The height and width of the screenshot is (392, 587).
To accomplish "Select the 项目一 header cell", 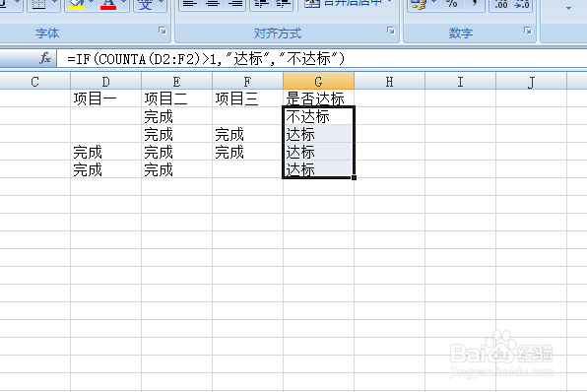I will [106, 98].
